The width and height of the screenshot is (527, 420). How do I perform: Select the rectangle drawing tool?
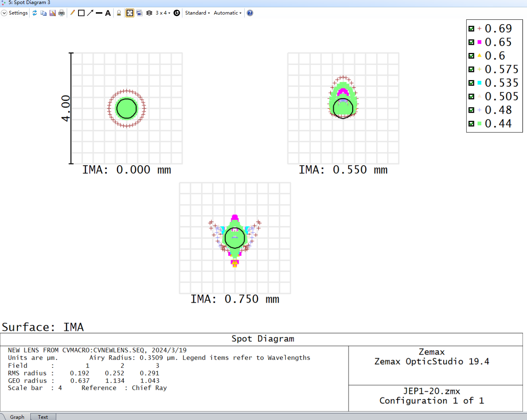tap(81, 13)
